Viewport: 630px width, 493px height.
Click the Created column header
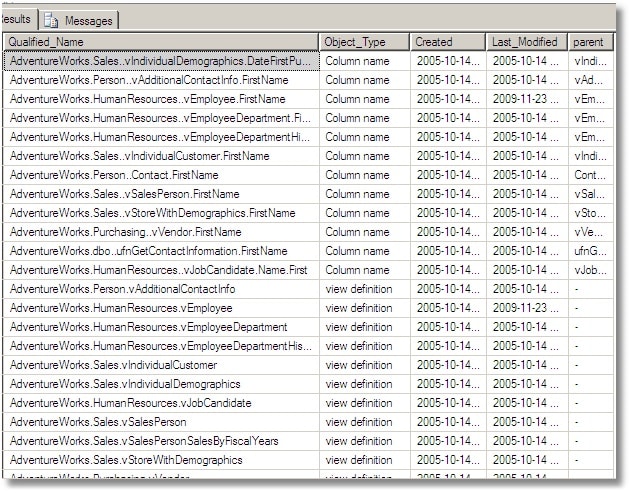(x=448, y=42)
